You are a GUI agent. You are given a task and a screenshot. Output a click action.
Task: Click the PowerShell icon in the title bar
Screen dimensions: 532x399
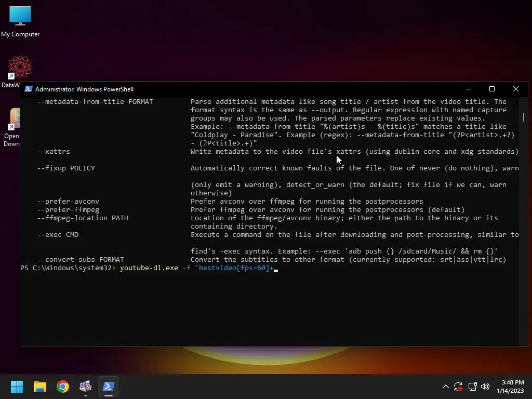pyautogui.click(x=29, y=89)
